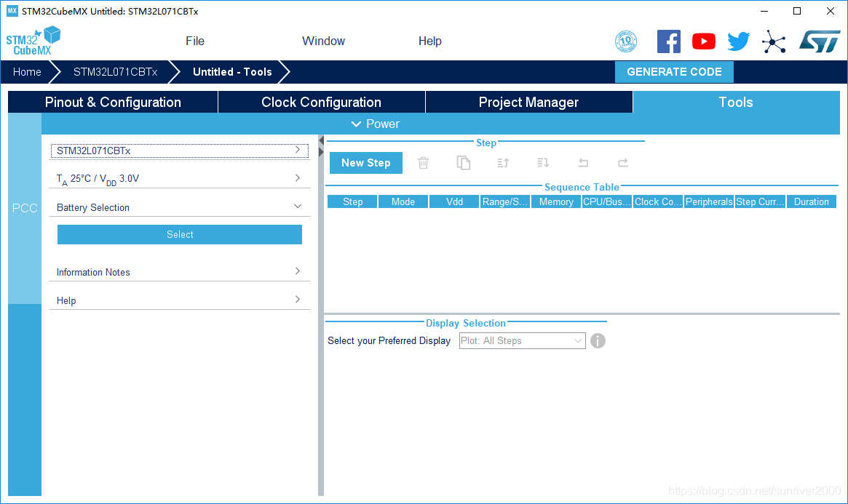Select the PCC side tab
The width and height of the screenshot is (848, 504).
(x=25, y=209)
